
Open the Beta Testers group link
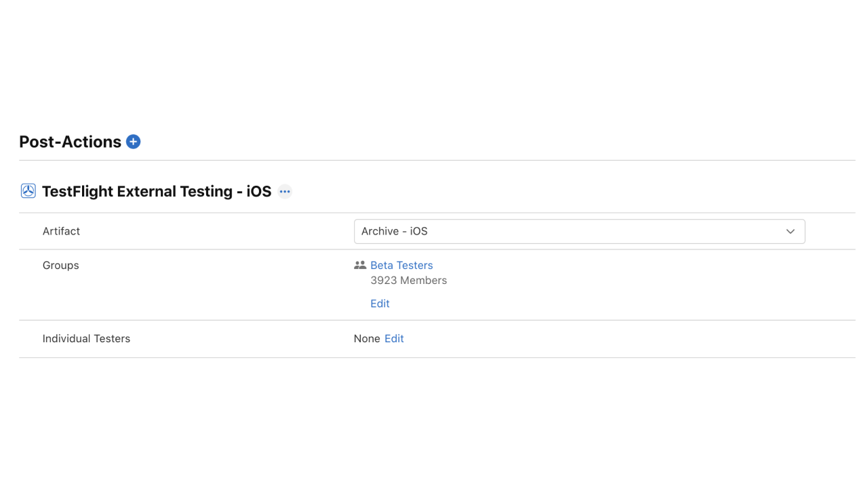[401, 265]
